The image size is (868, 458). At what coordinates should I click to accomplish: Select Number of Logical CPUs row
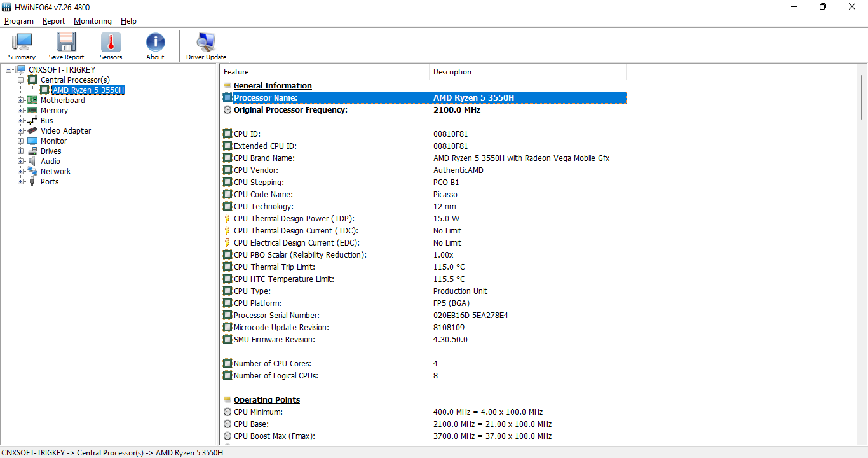point(424,375)
